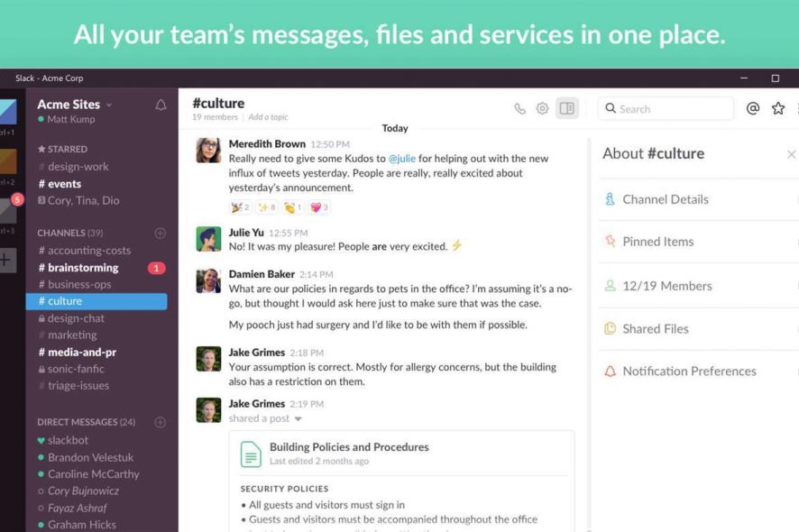Switch to the second orange team icon
This screenshot has width=799, height=532.
point(8,161)
